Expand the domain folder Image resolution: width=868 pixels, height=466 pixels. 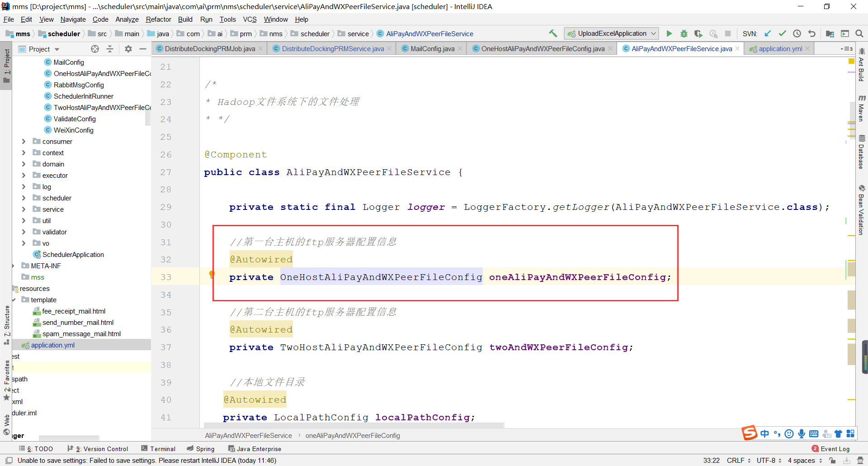coord(24,164)
